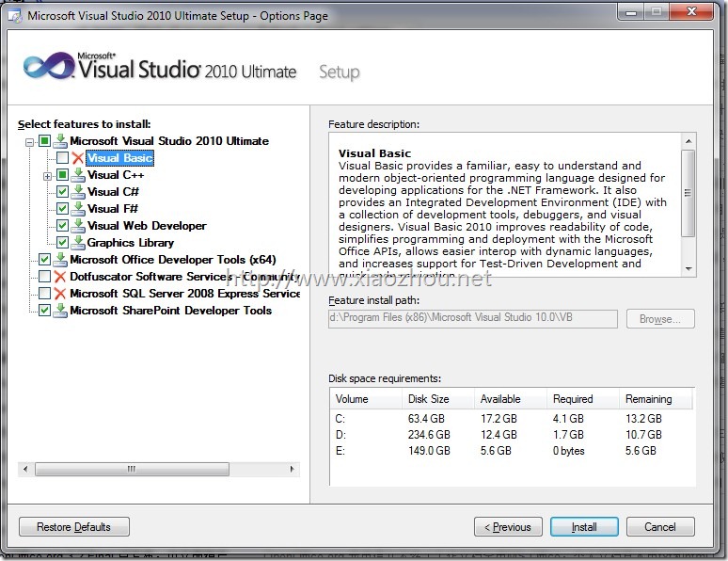Click install icon next to Graphics Library
The height and width of the screenshot is (561, 728).
[78, 243]
